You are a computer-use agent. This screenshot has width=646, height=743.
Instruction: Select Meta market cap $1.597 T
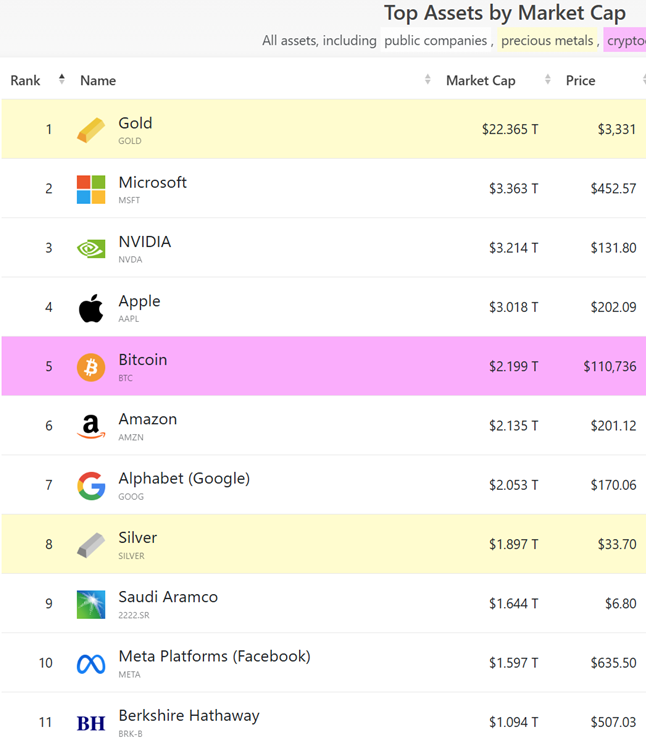click(514, 662)
